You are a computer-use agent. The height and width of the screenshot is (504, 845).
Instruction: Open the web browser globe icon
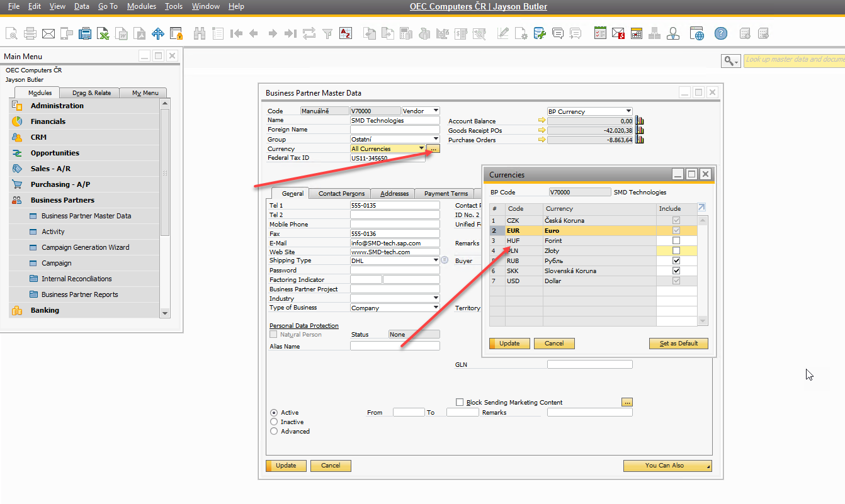(696, 33)
